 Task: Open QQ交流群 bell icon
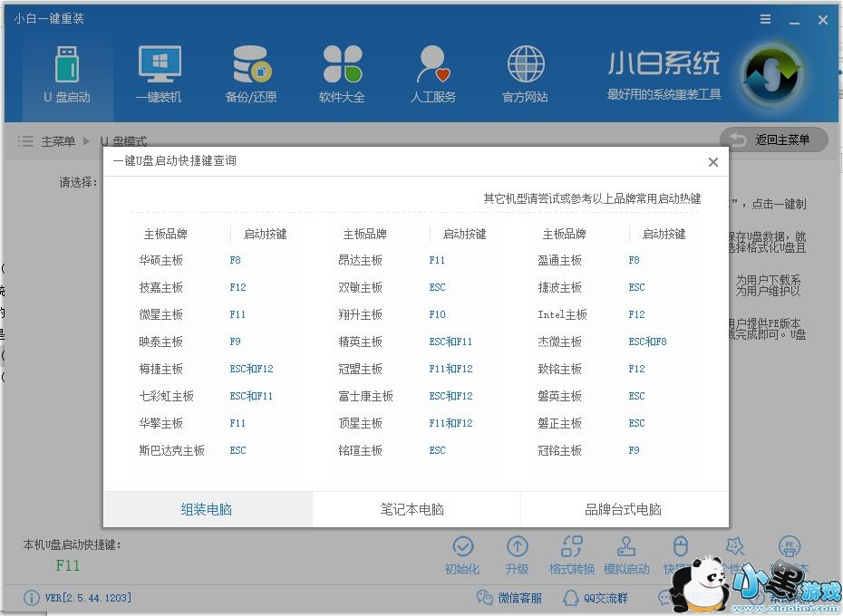coord(571,598)
